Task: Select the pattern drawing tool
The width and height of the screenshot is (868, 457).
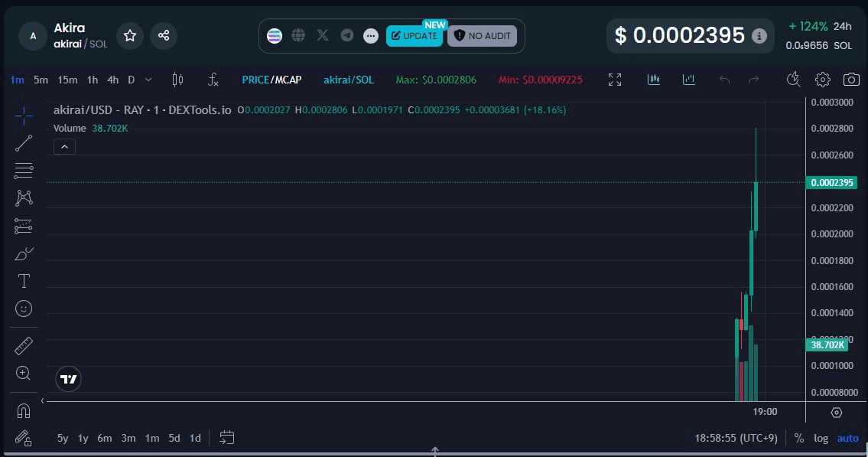Action: coord(23,198)
